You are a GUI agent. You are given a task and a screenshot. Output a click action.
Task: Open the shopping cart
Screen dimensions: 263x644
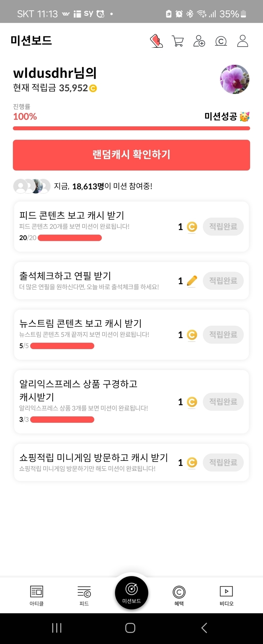click(177, 41)
